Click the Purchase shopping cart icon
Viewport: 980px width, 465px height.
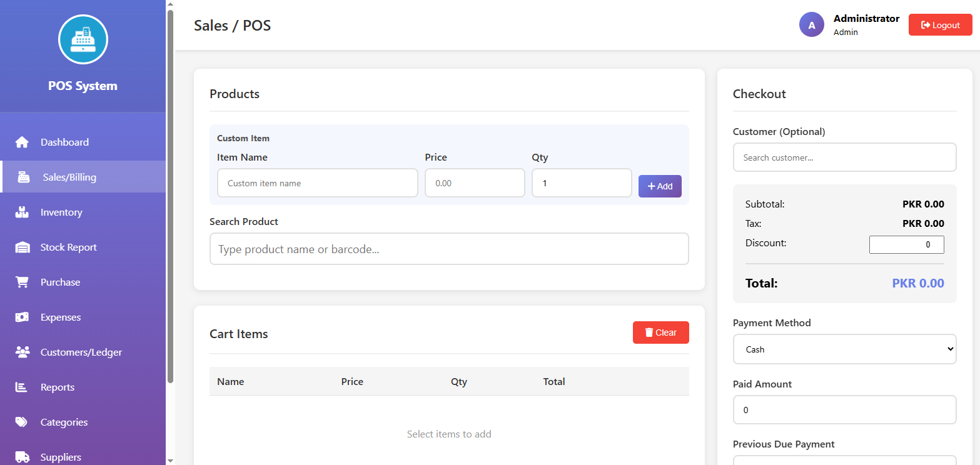[x=22, y=282]
